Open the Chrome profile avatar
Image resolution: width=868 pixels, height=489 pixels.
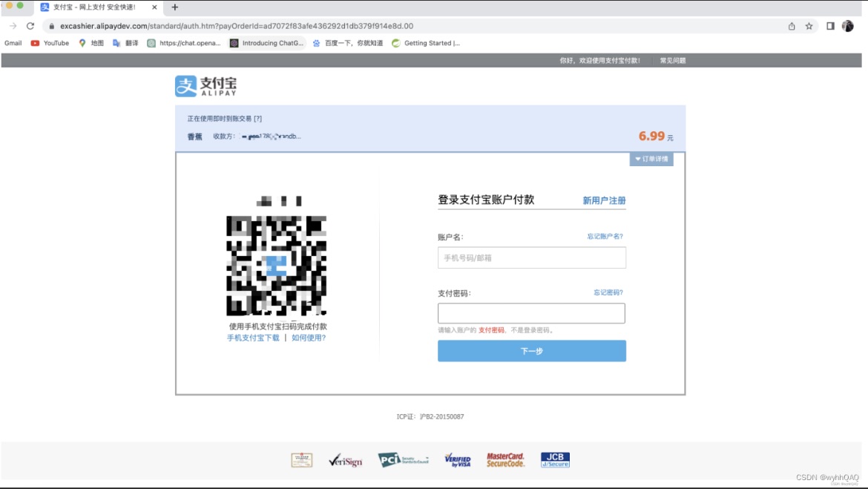(x=847, y=26)
